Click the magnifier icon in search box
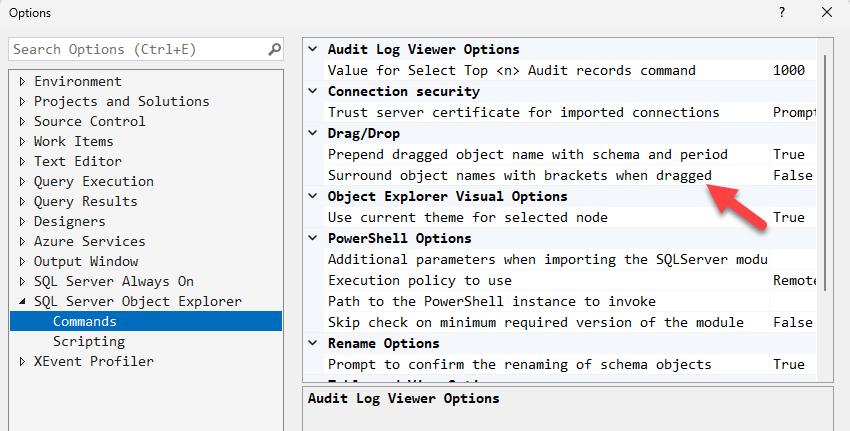 tap(275, 49)
